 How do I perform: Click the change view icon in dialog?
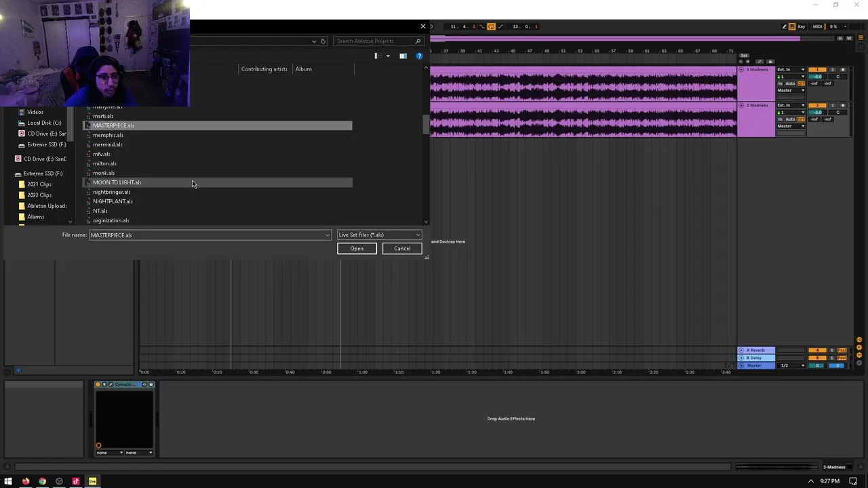[378, 56]
